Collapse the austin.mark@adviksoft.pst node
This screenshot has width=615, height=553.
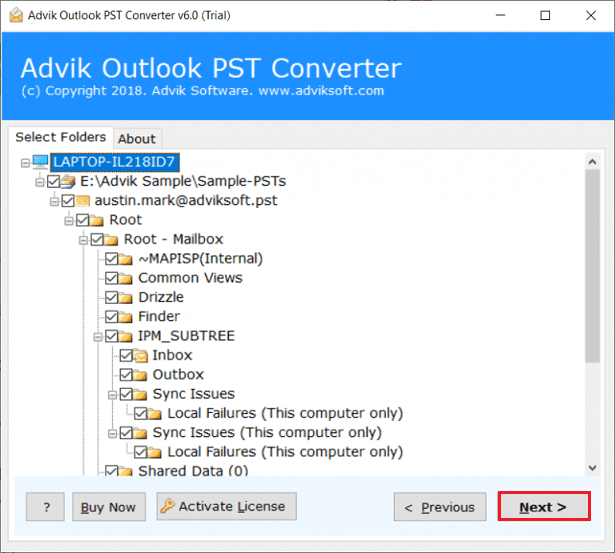pyautogui.click(x=55, y=202)
